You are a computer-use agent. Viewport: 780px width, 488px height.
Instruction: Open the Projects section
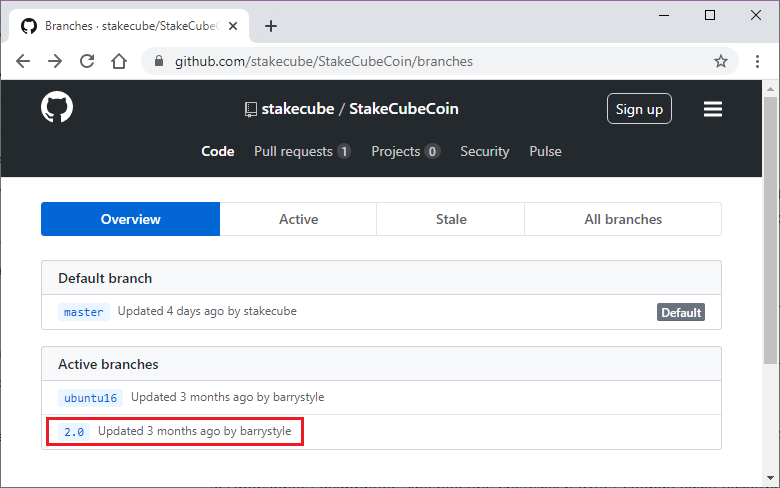(405, 151)
